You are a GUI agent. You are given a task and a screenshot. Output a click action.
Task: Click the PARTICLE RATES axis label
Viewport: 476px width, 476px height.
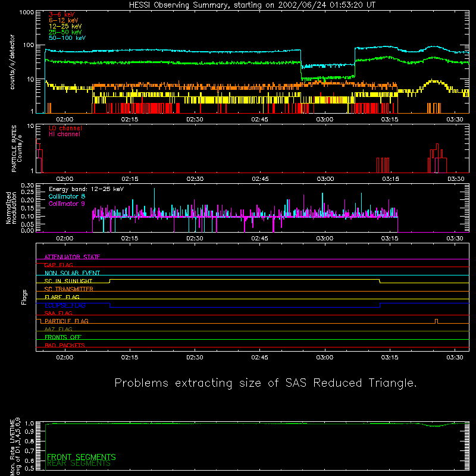[17, 149]
